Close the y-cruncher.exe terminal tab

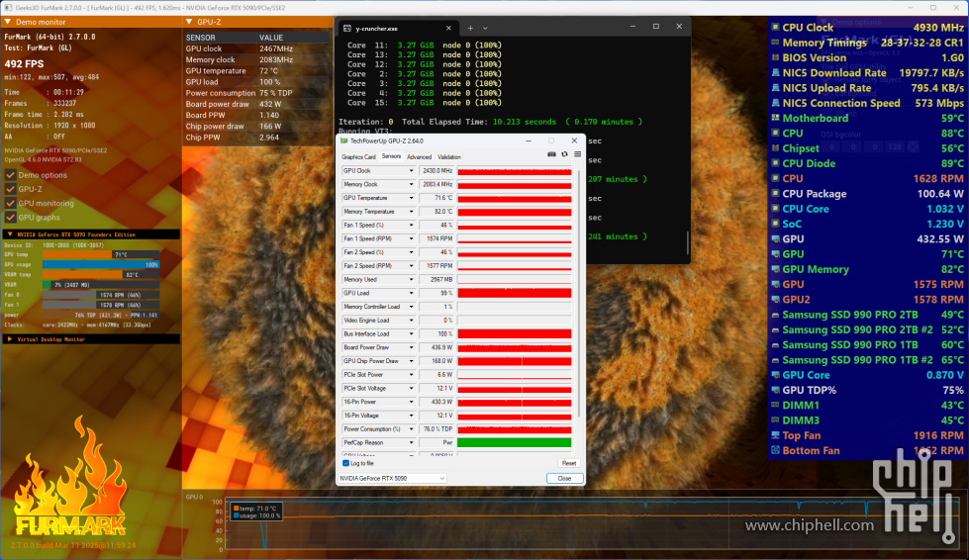pyautogui.click(x=448, y=28)
